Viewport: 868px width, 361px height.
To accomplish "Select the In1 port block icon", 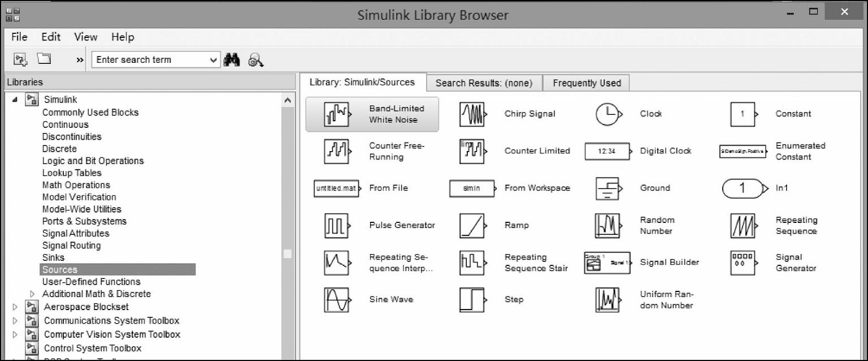I will tap(745, 188).
